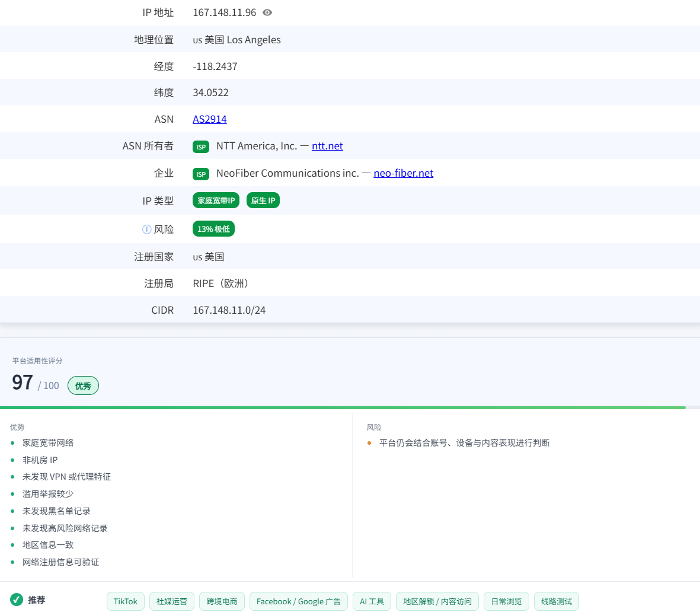Click the 原生 IP badge

coord(263,200)
